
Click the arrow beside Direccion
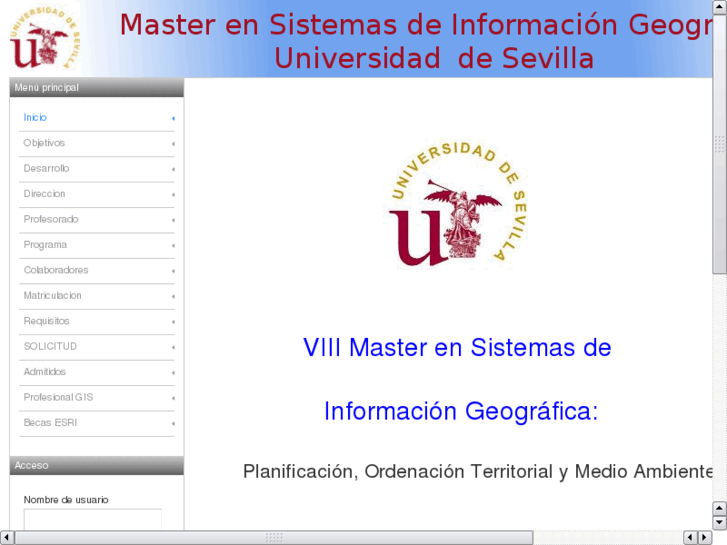173,195
